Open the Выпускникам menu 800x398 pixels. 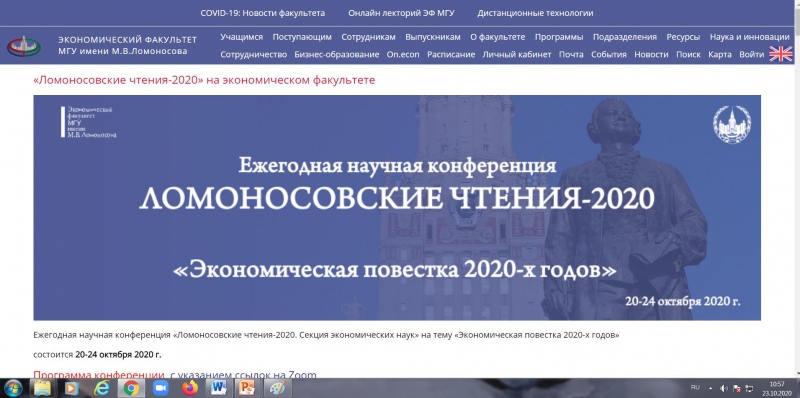point(433,37)
